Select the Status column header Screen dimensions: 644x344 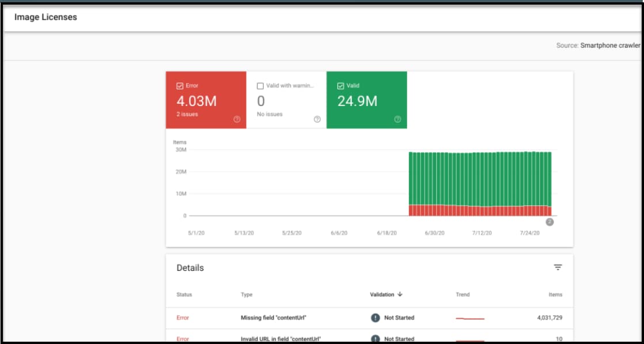click(x=184, y=294)
